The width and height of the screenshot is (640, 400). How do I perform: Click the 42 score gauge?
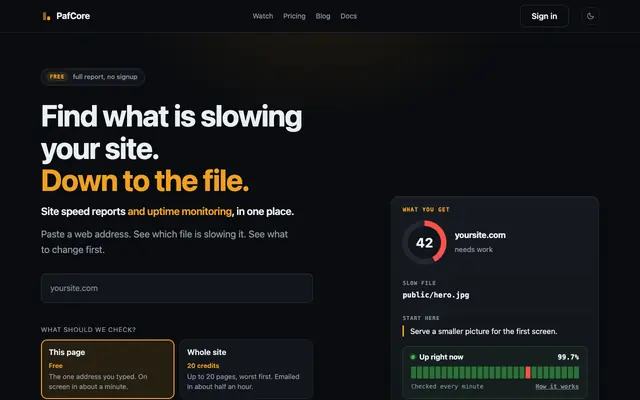click(x=424, y=243)
